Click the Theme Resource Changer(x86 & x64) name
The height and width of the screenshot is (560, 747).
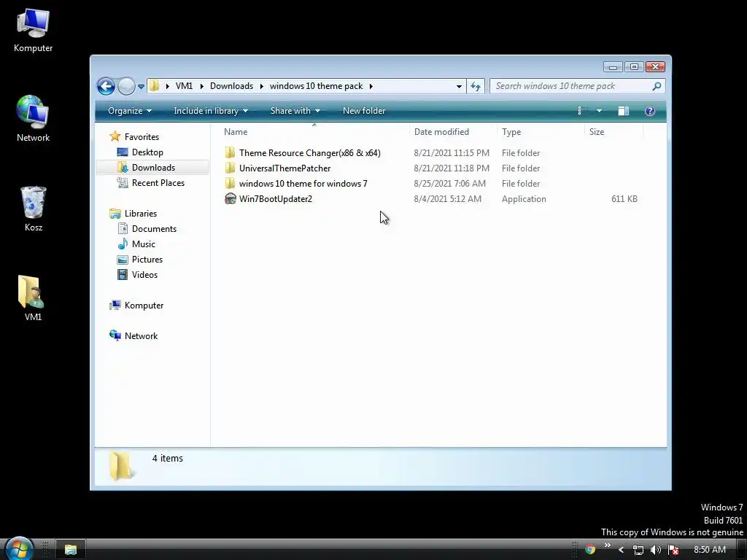309,153
